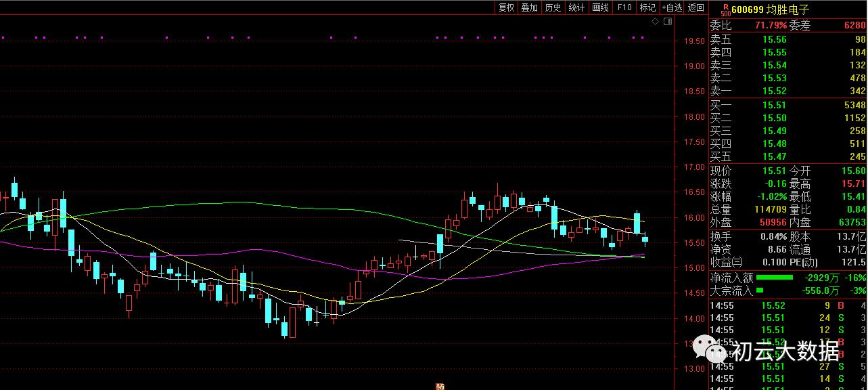Click the 卖二 ask price 15.53
Viewport: 868px width, 390px height.
point(775,78)
